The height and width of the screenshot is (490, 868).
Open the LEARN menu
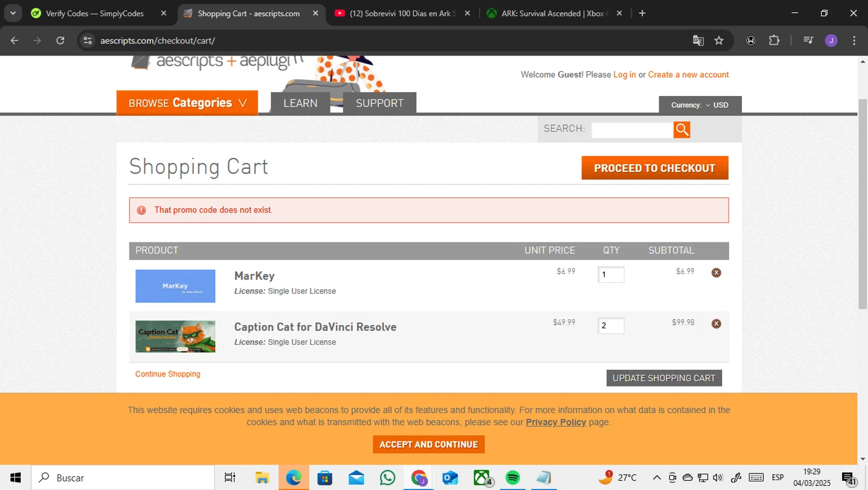(300, 103)
